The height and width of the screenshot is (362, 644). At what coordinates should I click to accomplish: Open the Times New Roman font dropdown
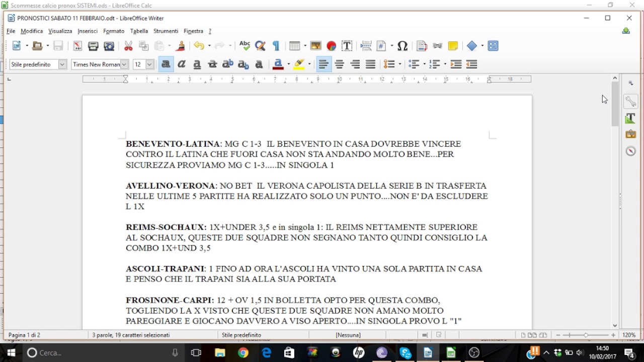[x=124, y=64]
